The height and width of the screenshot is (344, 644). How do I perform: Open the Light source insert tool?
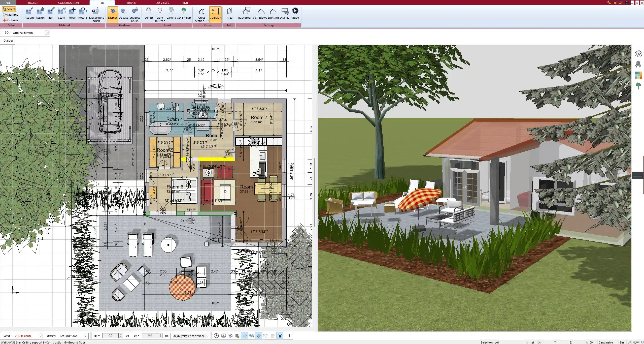(160, 14)
